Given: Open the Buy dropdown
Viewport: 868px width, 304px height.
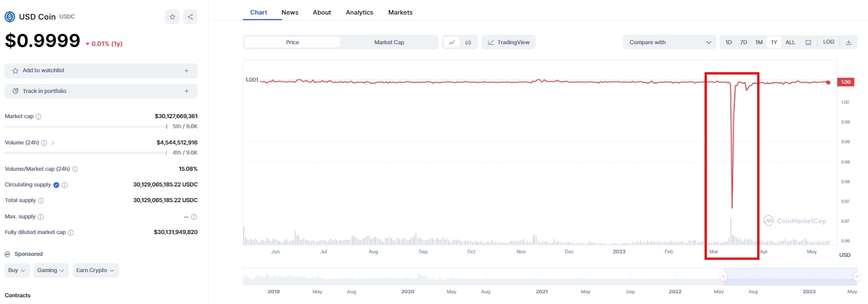Looking at the screenshot, I should [x=17, y=270].
